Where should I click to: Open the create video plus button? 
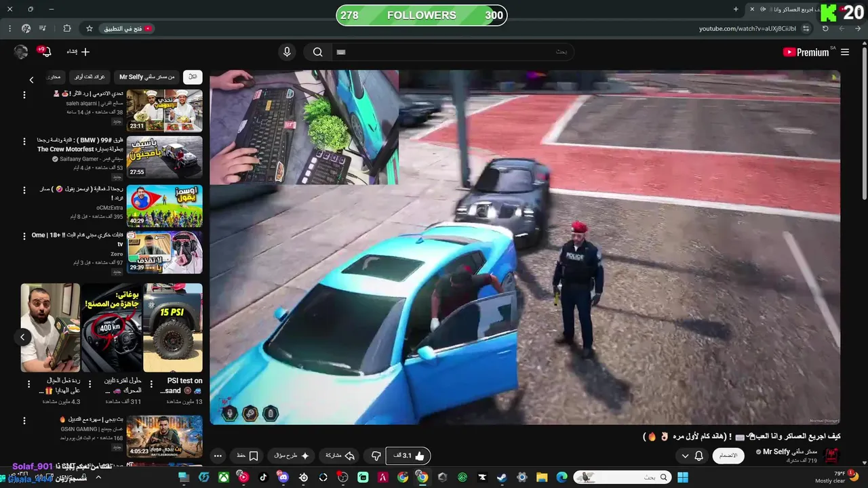tap(79, 52)
